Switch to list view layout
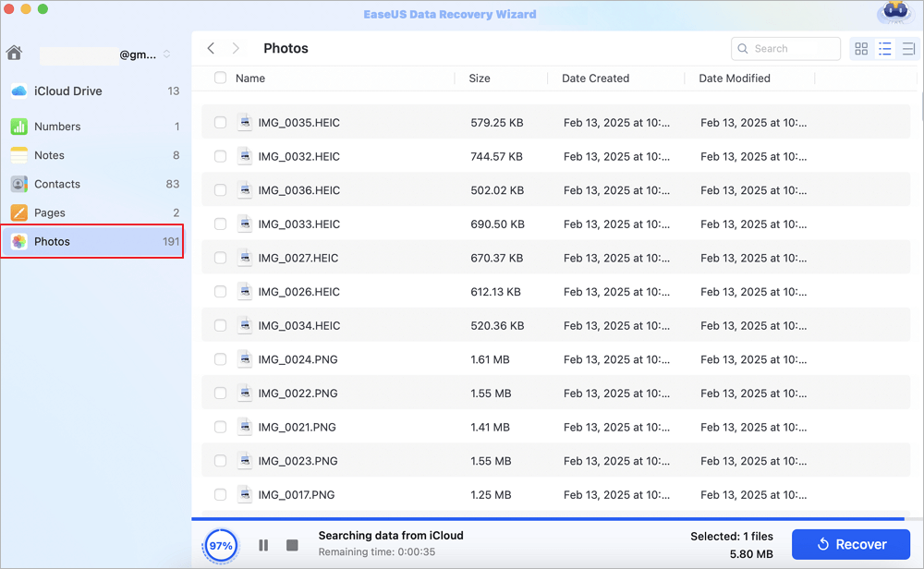This screenshot has height=569, width=924. point(884,49)
